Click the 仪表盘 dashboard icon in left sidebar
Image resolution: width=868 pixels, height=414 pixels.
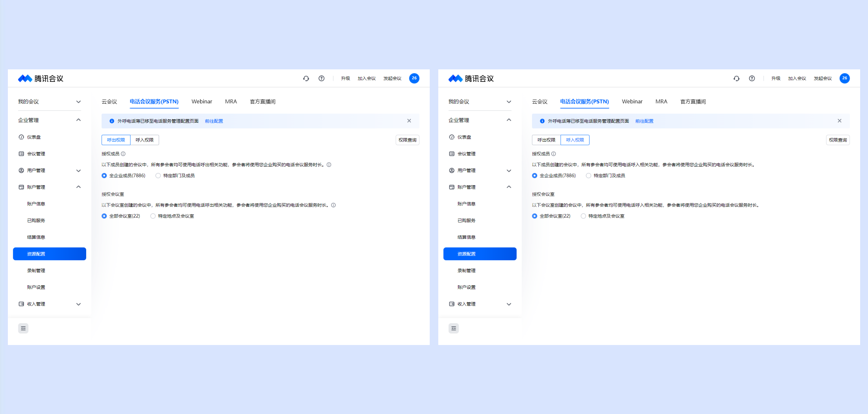pos(21,137)
